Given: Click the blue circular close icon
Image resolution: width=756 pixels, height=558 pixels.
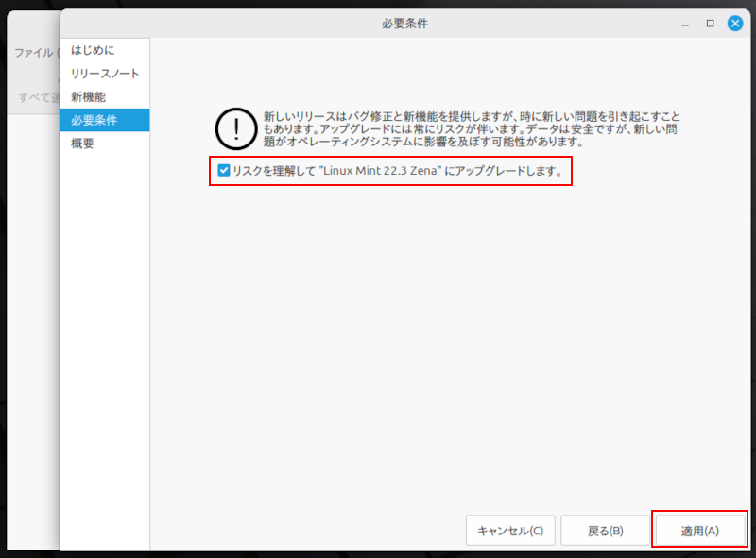Looking at the screenshot, I should [735, 24].
